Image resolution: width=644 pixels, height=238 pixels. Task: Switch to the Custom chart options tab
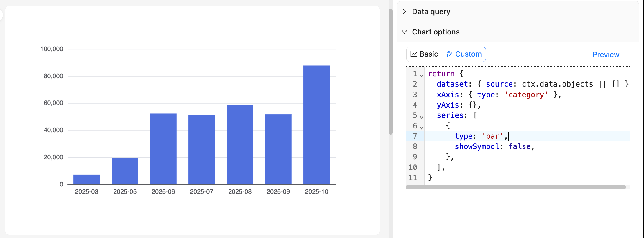click(464, 54)
